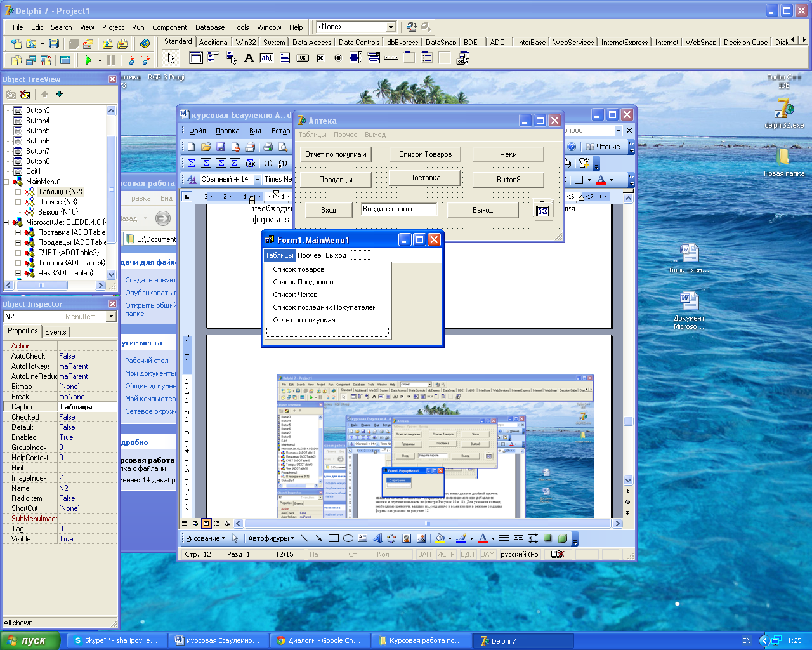Click the WordArt icon in Drawing toolbar

click(x=377, y=538)
